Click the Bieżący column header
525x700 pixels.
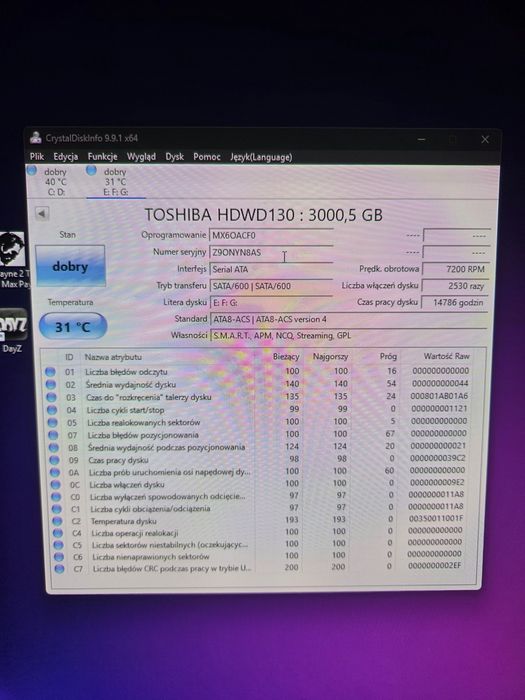point(286,356)
